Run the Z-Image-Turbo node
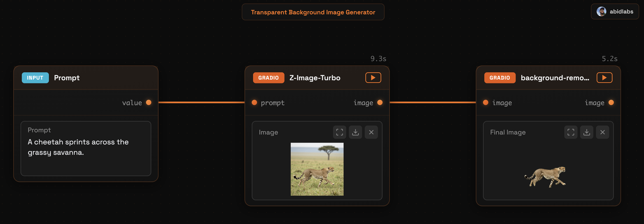This screenshot has width=644, height=224. (373, 78)
